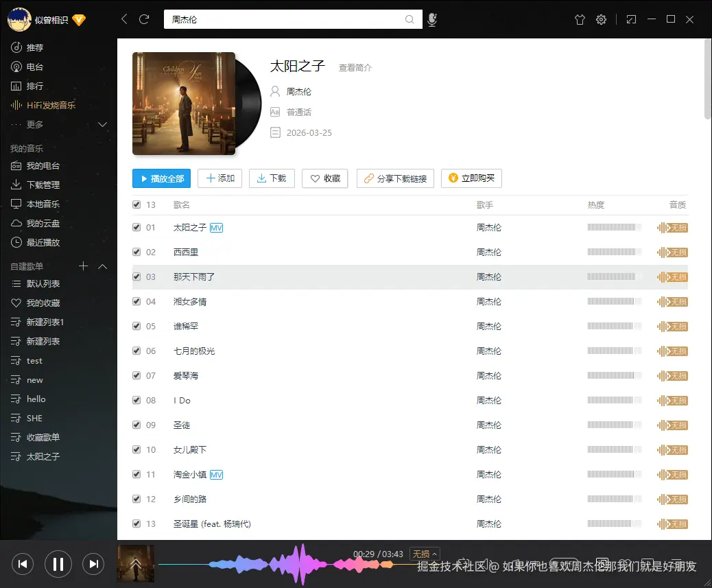Screen dimensions: 712x588
Task: Open 查看简介 next to album title
Action: [x=355, y=68]
